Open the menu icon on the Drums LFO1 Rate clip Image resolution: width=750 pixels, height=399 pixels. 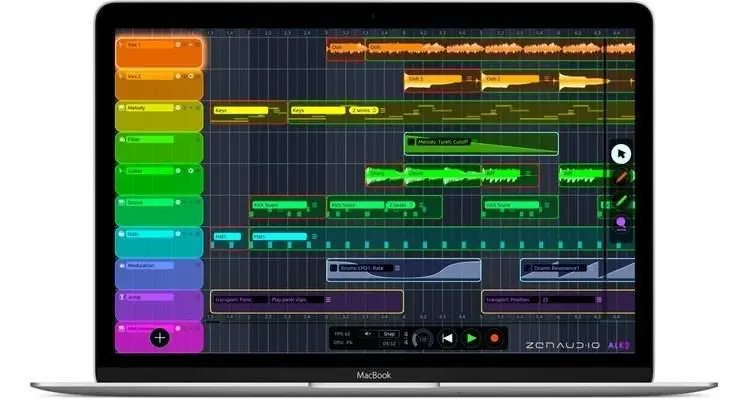click(397, 268)
